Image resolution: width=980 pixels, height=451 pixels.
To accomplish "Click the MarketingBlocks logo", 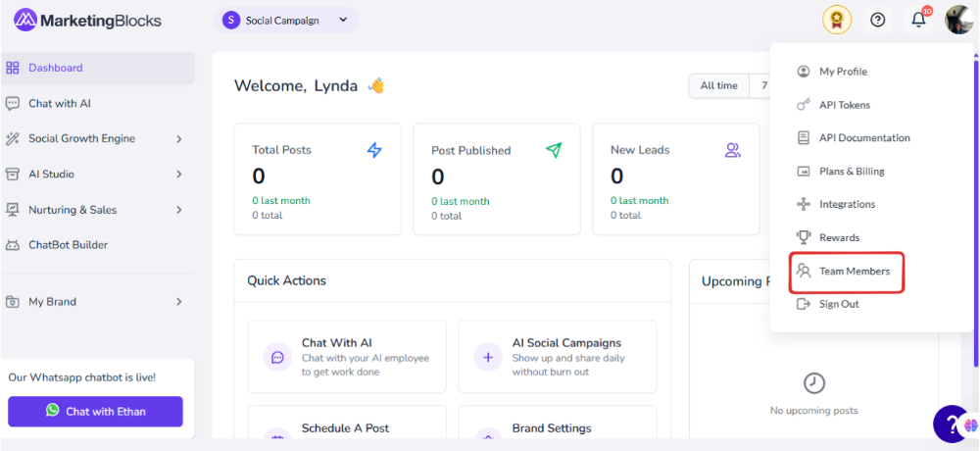I will pyautogui.click(x=87, y=21).
